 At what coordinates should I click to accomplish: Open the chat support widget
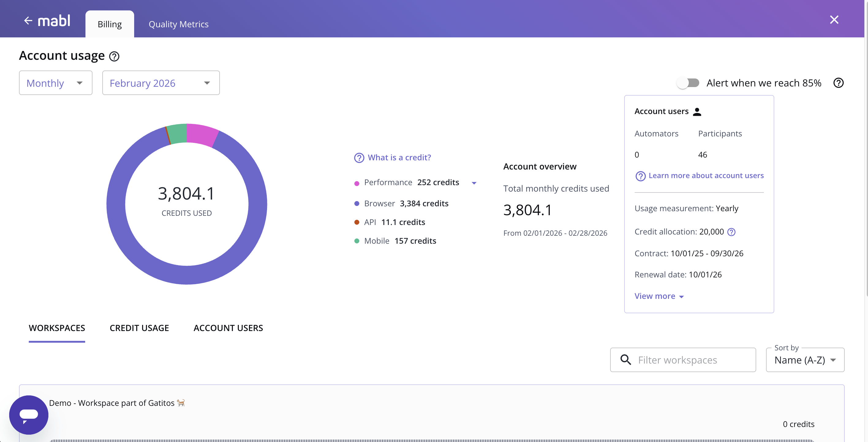coord(29,414)
